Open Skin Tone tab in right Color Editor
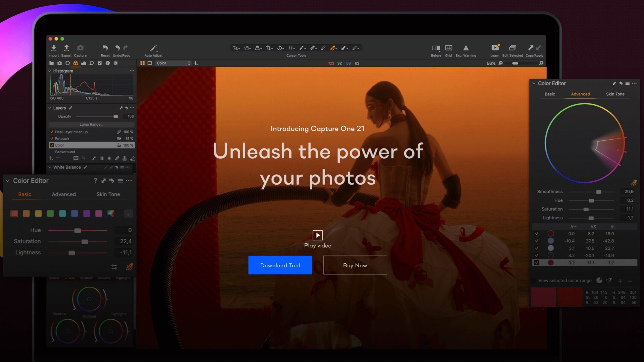The height and width of the screenshot is (362, 644). 615,94
